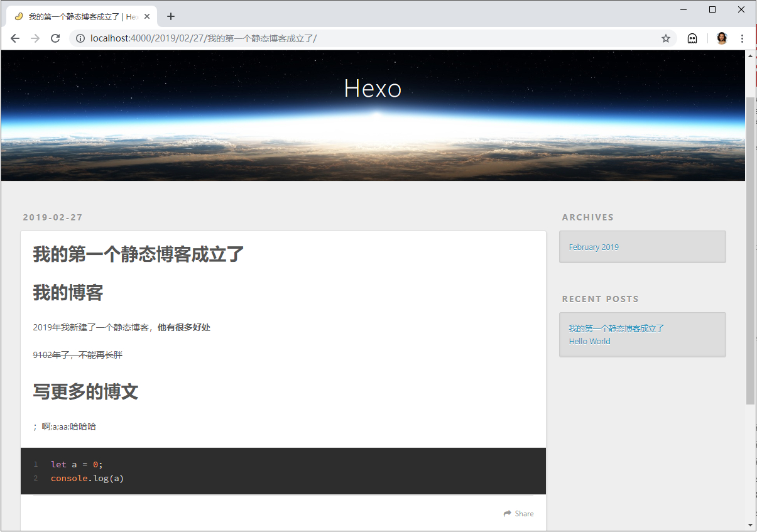The width and height of the screenshot is (757, 532).
Task: Click the RECENT POSTS sidebar heading
Action: 600,299
